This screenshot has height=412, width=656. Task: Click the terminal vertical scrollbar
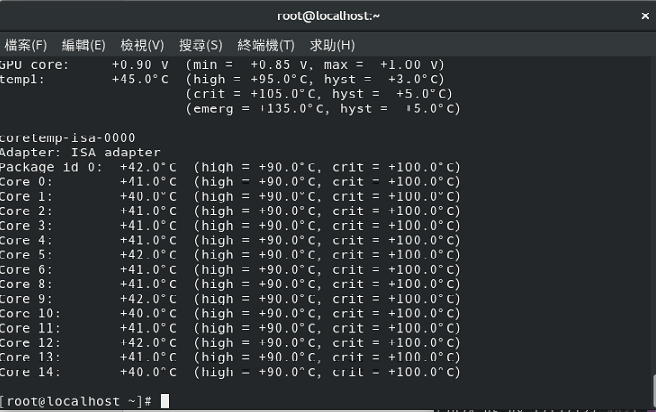[653, 391]
